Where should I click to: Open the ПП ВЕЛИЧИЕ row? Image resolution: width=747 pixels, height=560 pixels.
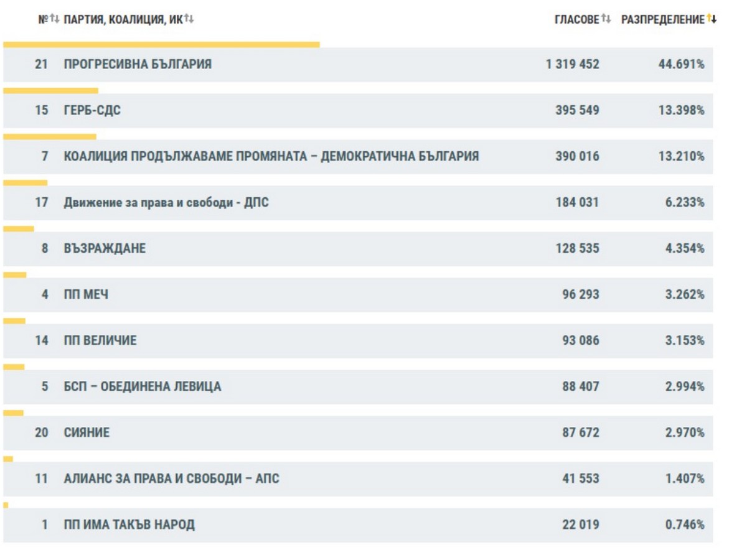pos(100,340)
